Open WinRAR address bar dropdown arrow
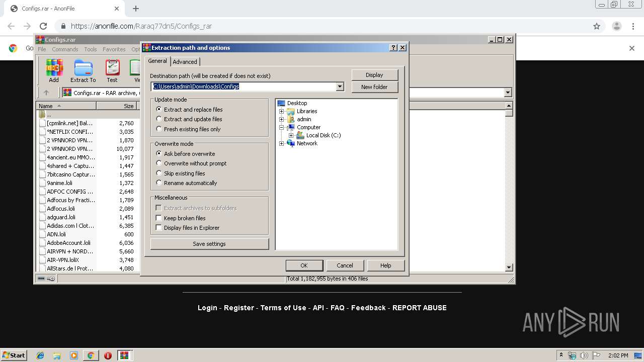 [x=508, y=93]
